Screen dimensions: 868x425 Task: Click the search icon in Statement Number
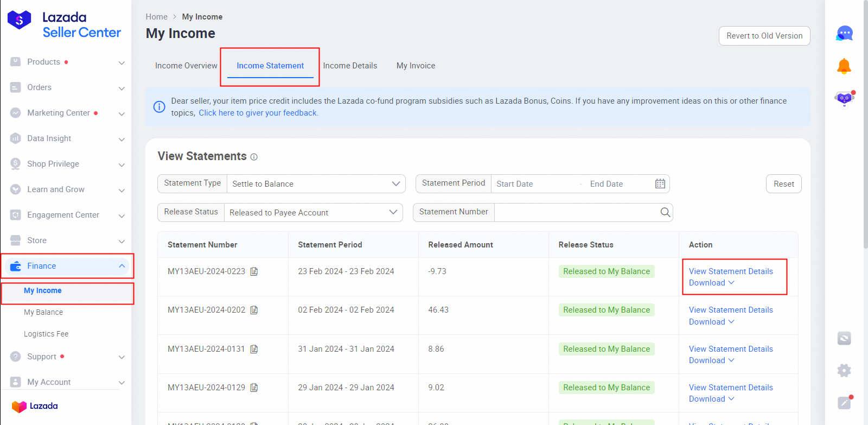pos(665,212)
